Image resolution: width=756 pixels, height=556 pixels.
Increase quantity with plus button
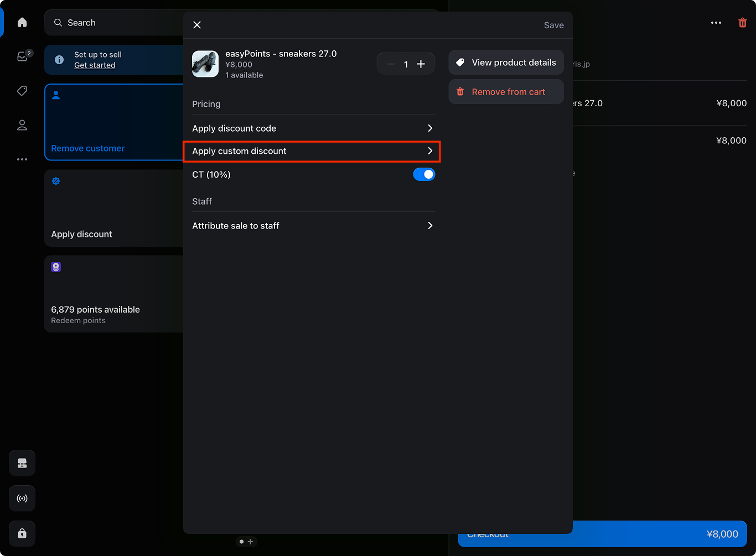[421, 64]
